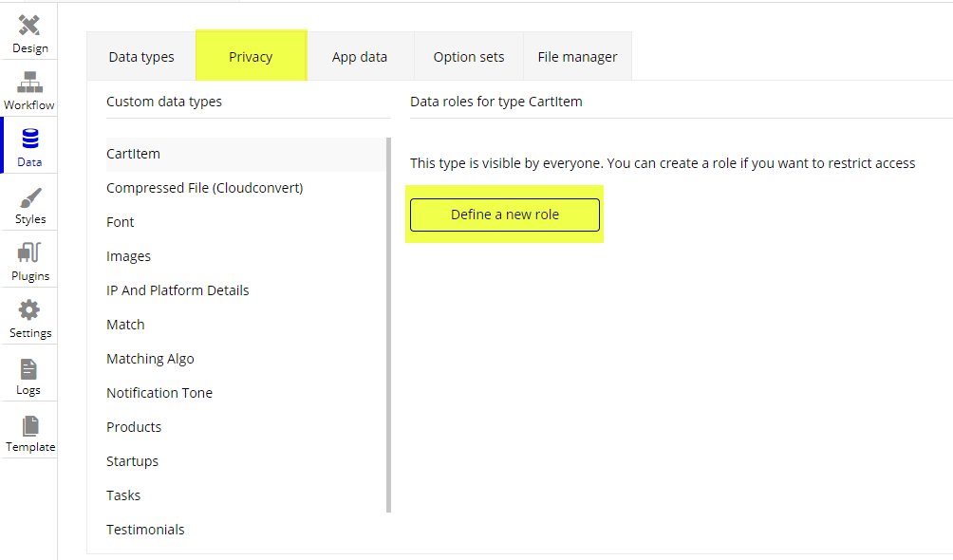Open the Styles brush icon
The width and height of the screenshot is (953, 560).
(x=30, y=197)
